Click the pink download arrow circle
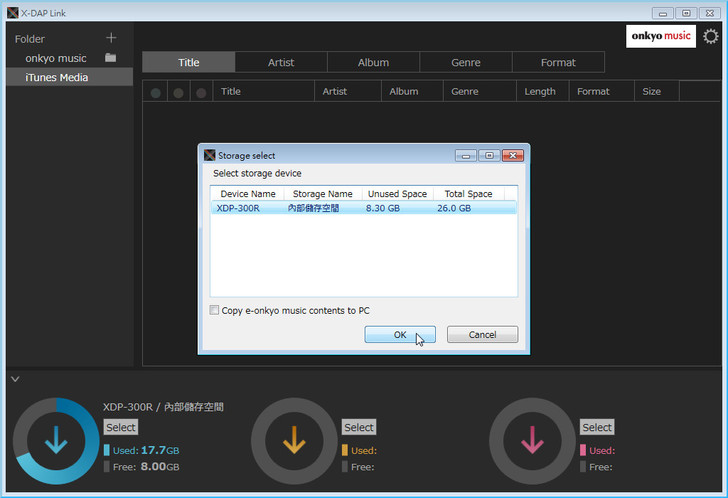728x498 pixels. coord(533,440)
